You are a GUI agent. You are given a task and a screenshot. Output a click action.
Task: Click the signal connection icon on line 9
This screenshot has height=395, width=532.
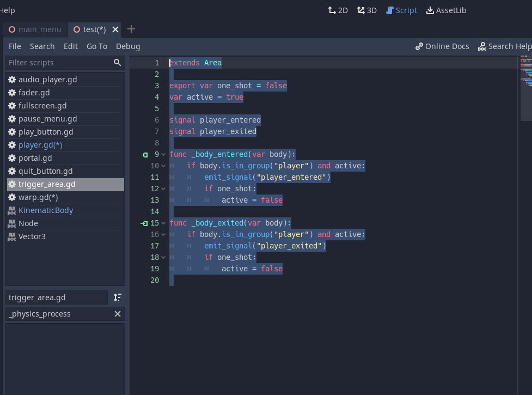[144, 155]
